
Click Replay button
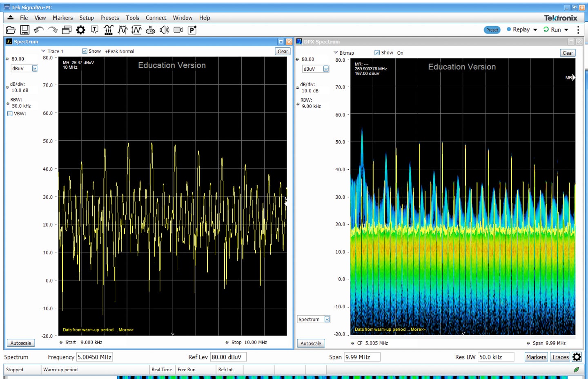[518, 29]
